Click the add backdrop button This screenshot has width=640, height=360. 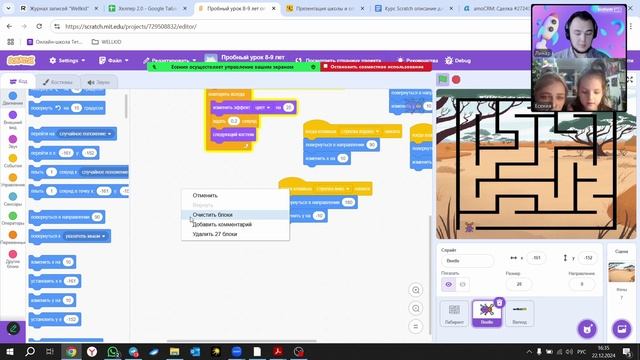(622, 329)
